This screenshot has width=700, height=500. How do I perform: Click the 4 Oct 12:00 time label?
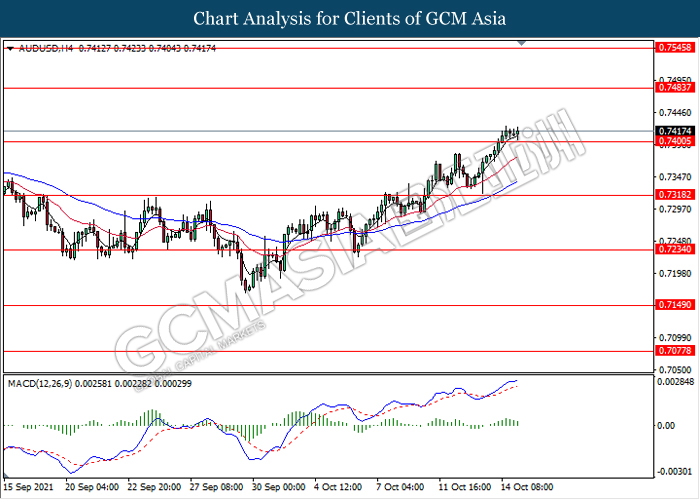coord(338,487)
